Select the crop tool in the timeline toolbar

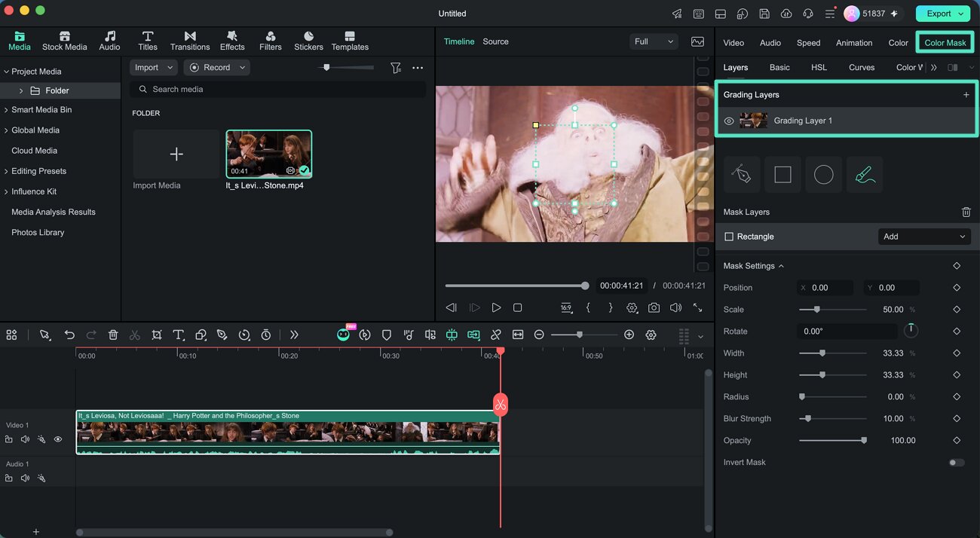pyautogui.click(x=157, y=335)
